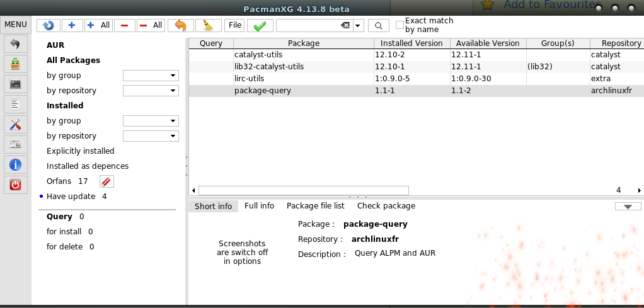This screenshot has height=308, width=644.
Task: Open the All Packages by group dropdown
Action: (151, 76)
